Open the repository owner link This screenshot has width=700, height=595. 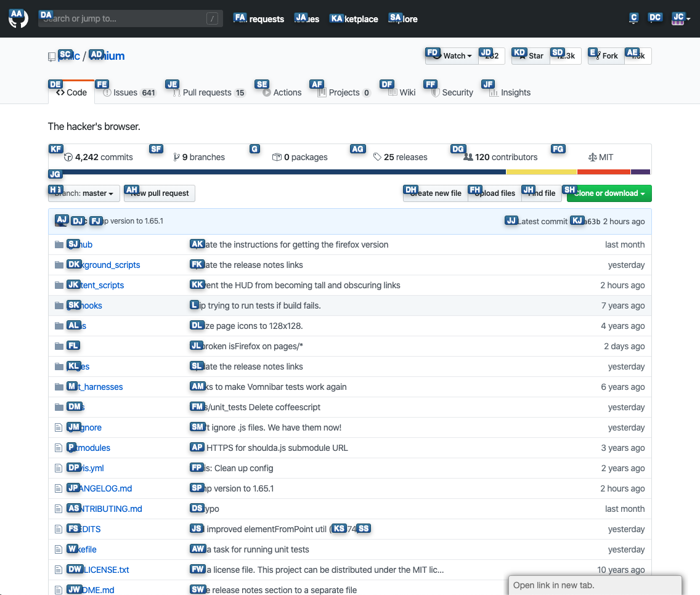pyautogui.click(x=69, y=56)
